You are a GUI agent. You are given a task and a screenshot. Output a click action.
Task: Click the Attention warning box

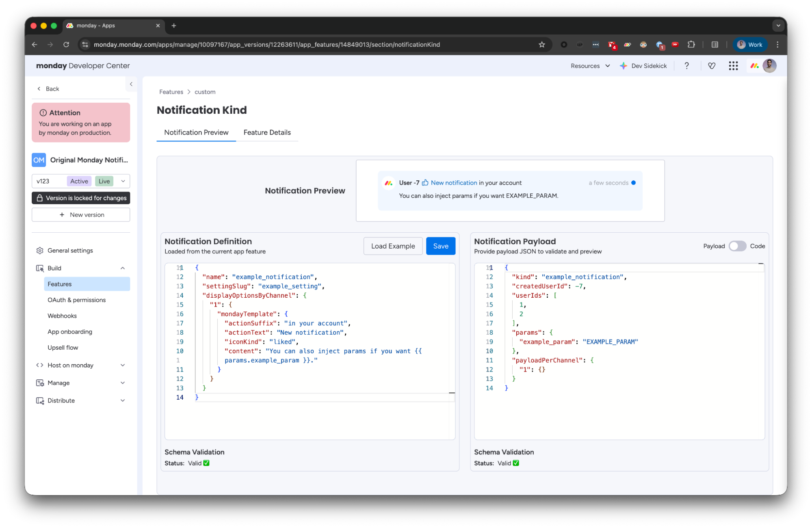point(81,122)
